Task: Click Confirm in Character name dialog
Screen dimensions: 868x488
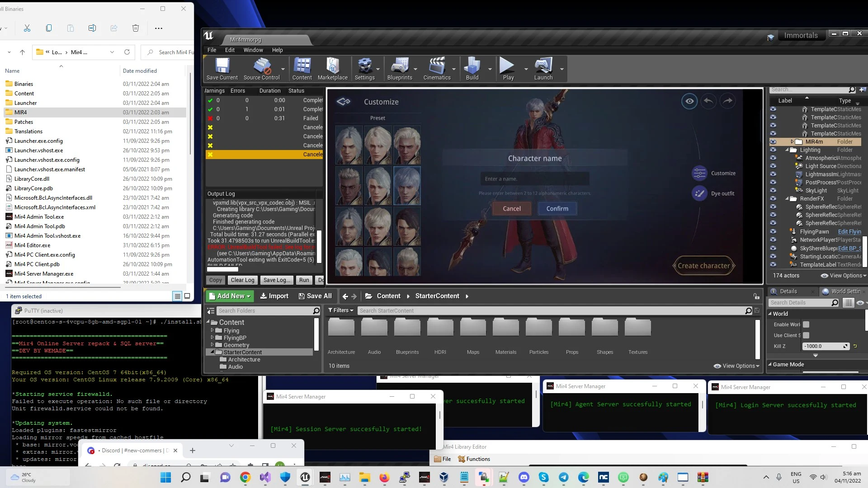Action: pos(557,209)
